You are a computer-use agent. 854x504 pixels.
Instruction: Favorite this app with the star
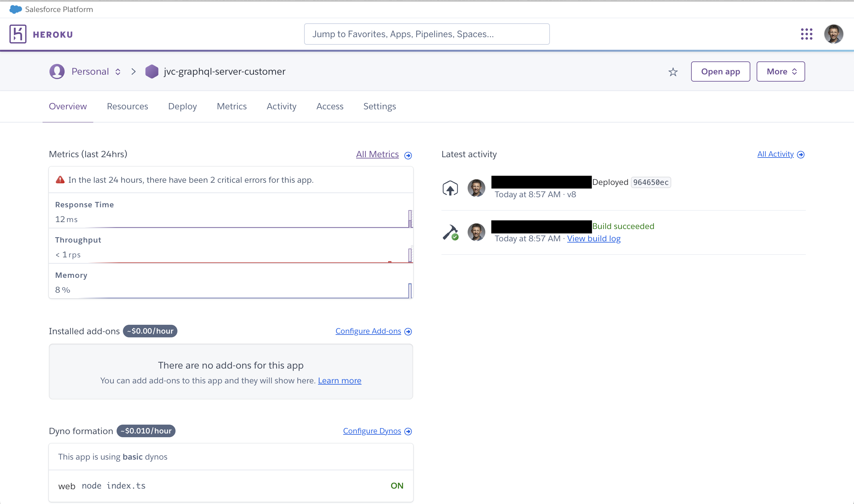(673, 72)
